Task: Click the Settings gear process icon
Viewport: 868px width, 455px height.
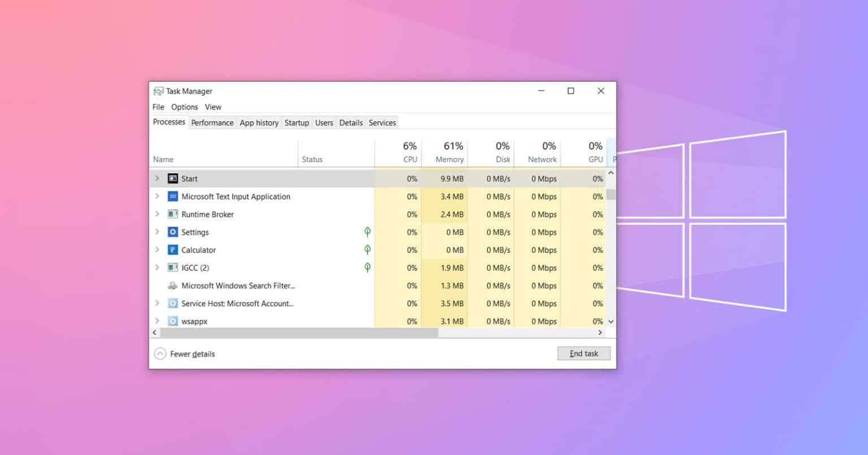Action: click(173, 232)
